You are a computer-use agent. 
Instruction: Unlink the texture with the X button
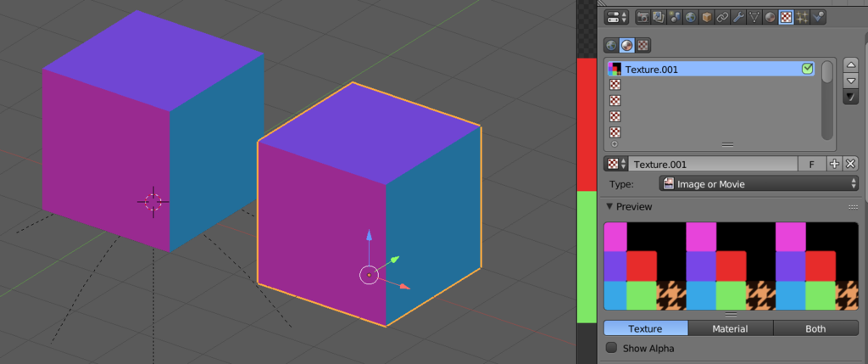[851, 164]
